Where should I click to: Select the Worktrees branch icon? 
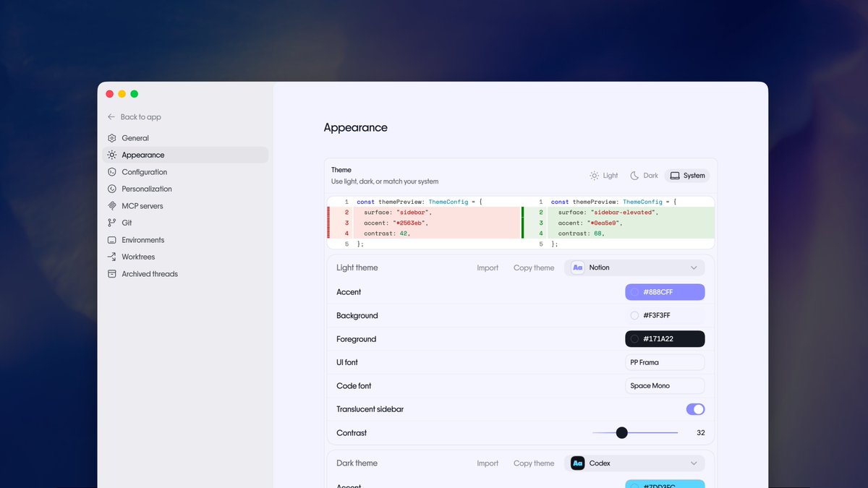point(112,257)
